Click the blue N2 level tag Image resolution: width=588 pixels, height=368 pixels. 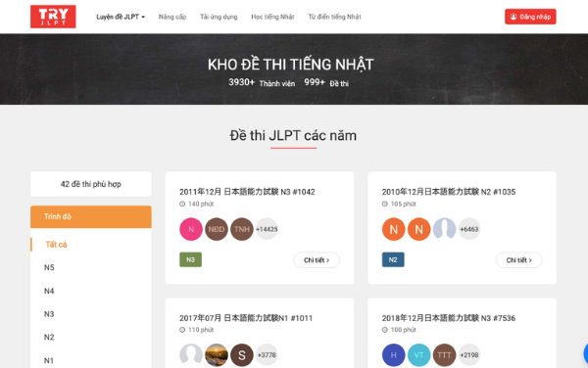[393, 259]
